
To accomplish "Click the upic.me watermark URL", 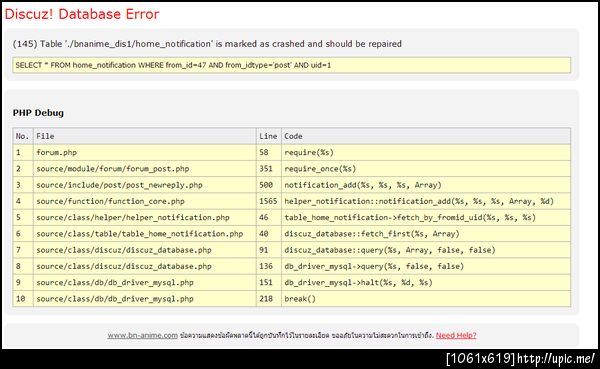I will pos(556,359).
